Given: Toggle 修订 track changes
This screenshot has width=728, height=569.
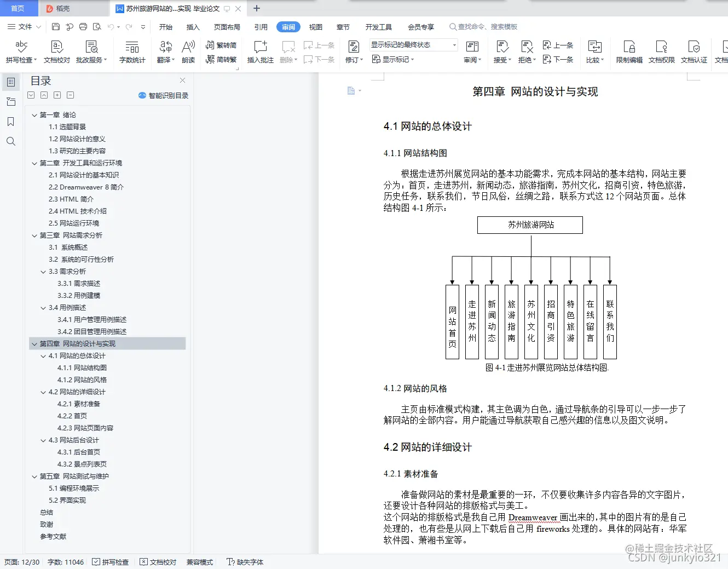Looking at the screenshot, I should click(x=353, y=51).
